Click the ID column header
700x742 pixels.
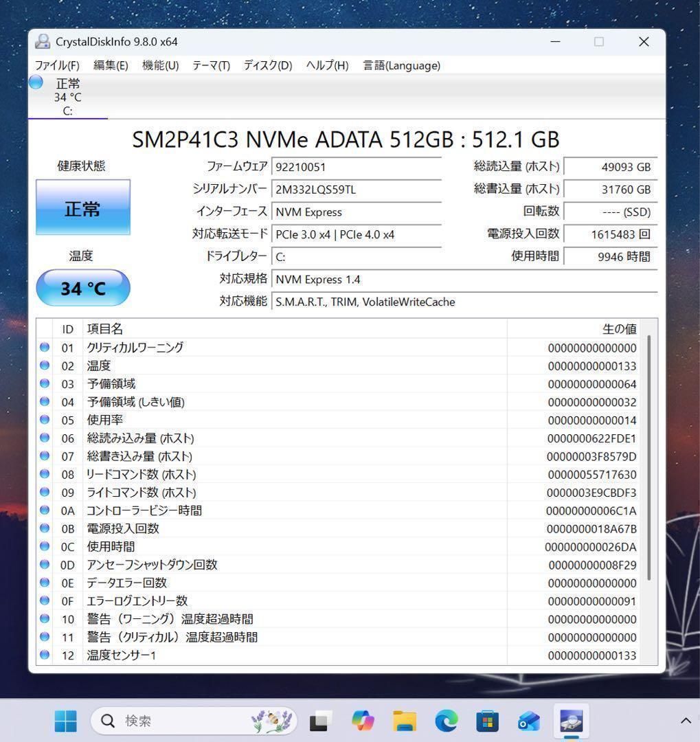[x=68, y=329]
